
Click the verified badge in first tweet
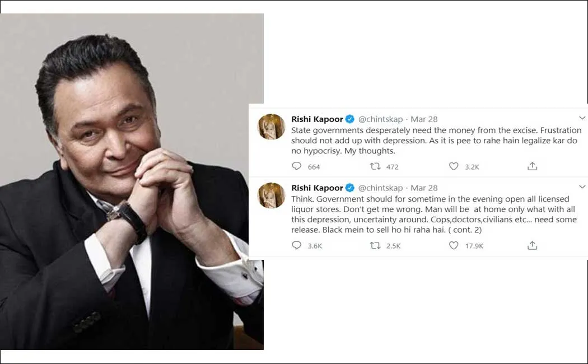click(350, 119)
